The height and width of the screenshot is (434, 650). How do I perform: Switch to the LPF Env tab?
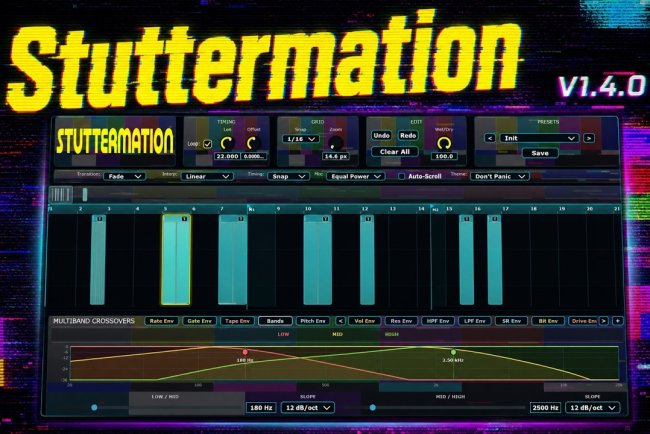pos(475,321)
